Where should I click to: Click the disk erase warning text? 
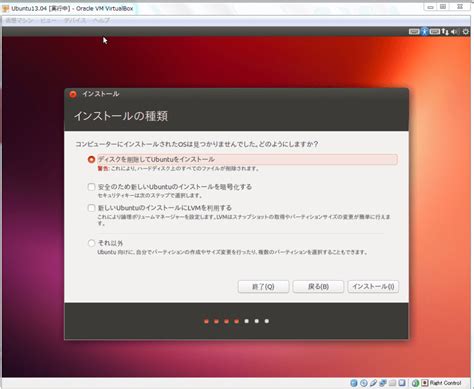(178, 169)
